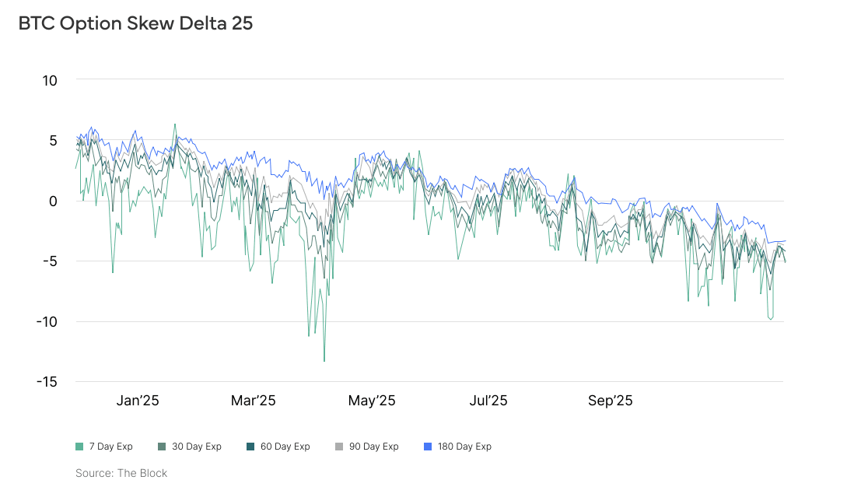This screenshot has height=501, width=868.
Task: Click the green 7 Day Exp legend swatch
Action: point(79,447)
